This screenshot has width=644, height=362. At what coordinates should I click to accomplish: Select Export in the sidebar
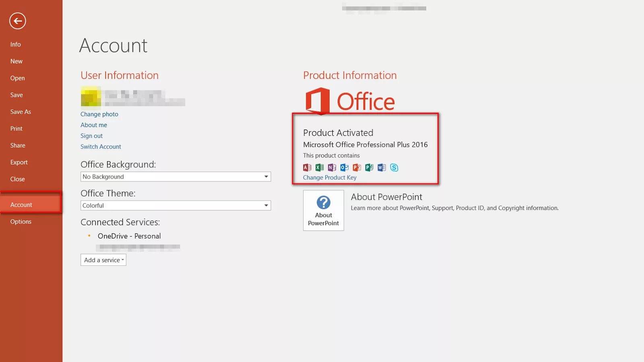tap(19, 162)
